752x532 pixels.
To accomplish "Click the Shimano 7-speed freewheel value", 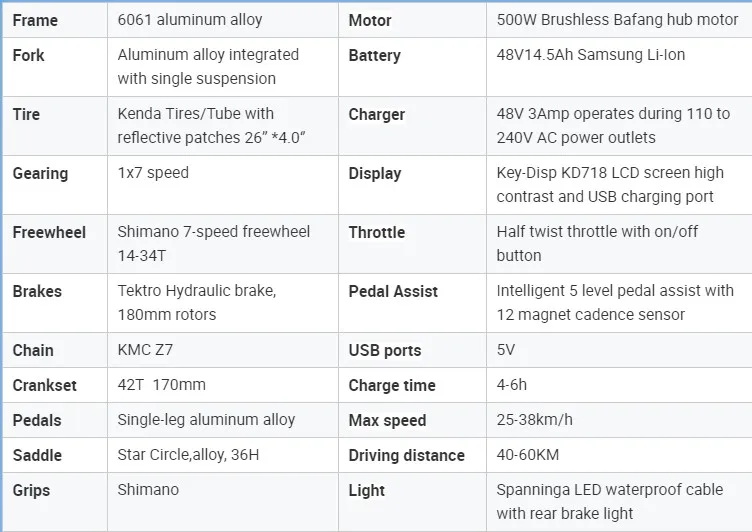I will tap(213, 243).
